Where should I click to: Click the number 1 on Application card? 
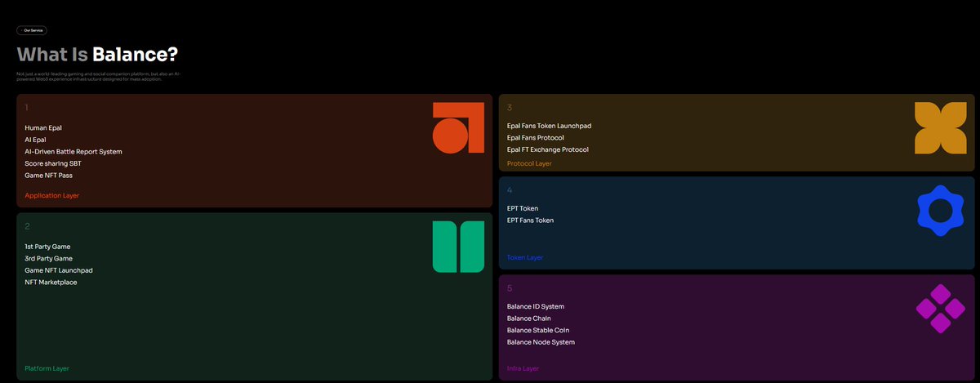click(26, 107)
